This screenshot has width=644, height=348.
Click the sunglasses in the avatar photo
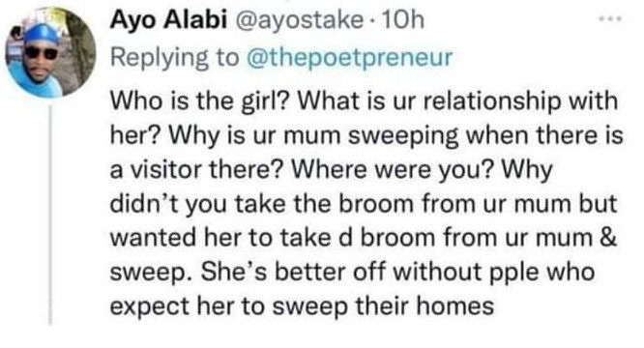pos(41,52)
